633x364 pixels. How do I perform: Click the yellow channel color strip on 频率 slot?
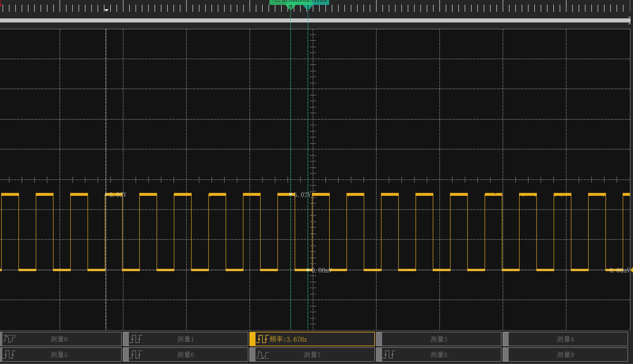point(252,339)
